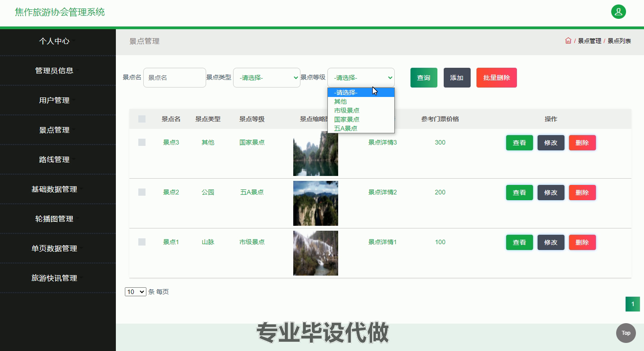Click the 景点类型 column header
644x351 pixels.
click(208, 119)
